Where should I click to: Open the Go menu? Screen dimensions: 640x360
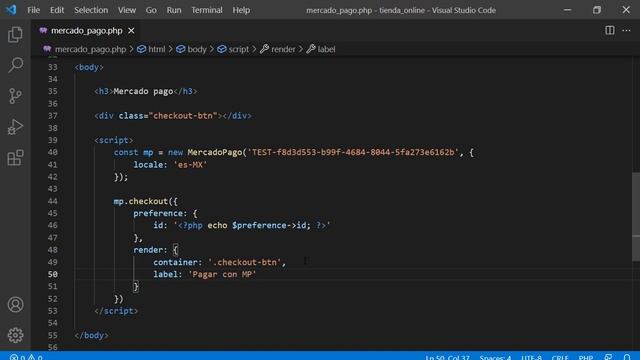click(x=151, y=10)
